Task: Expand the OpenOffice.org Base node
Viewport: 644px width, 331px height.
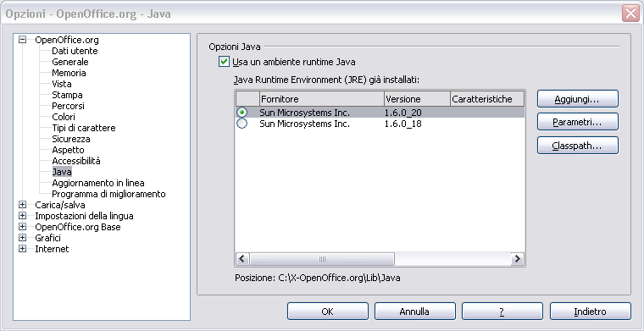Action: pyautogui.click(x=22, y=227)
